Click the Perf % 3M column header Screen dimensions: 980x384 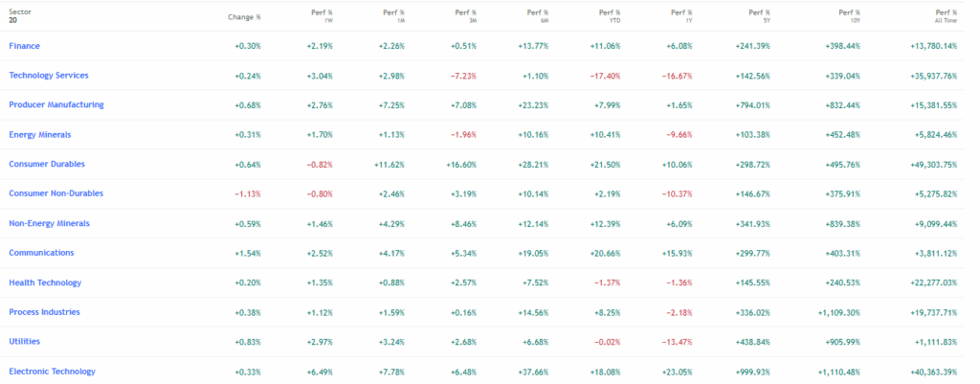466,15
